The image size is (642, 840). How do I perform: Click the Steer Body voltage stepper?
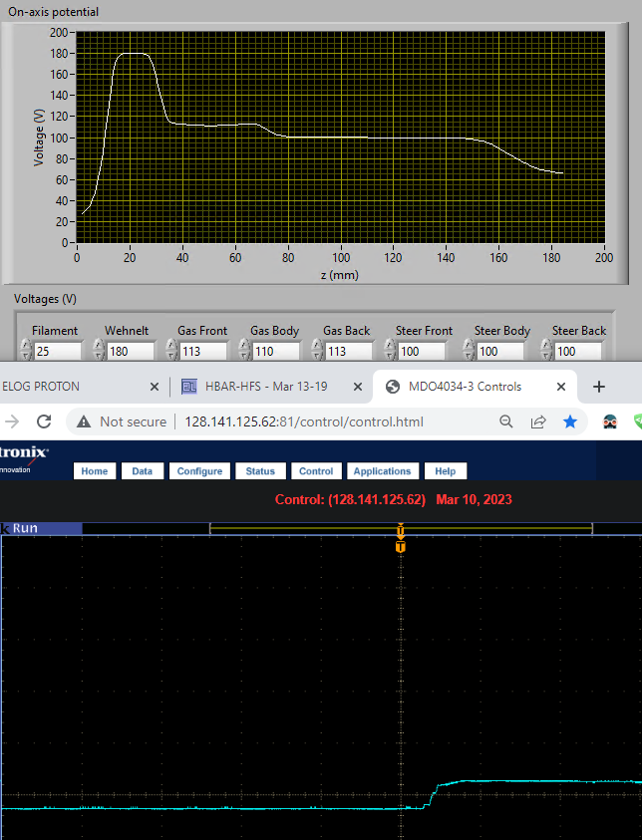click(x=469, y=351)
